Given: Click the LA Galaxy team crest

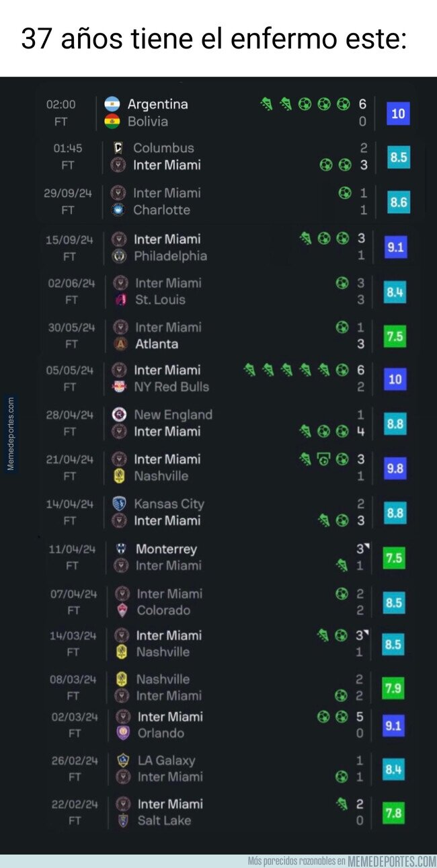Looking at the screenshot, I should [122, 760].
